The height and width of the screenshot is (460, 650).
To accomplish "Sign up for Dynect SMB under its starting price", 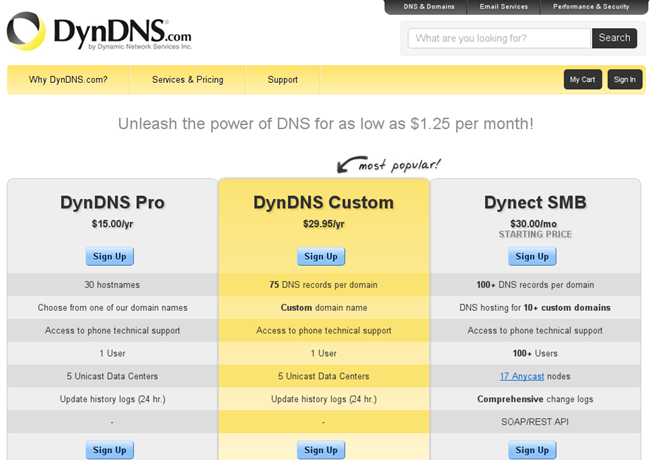I will coord(532,257).
